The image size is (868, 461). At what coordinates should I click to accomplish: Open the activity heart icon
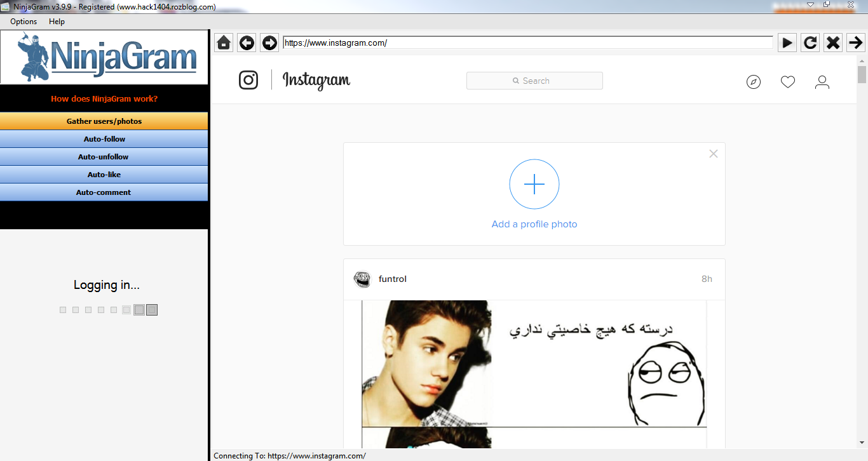(788, 82)
